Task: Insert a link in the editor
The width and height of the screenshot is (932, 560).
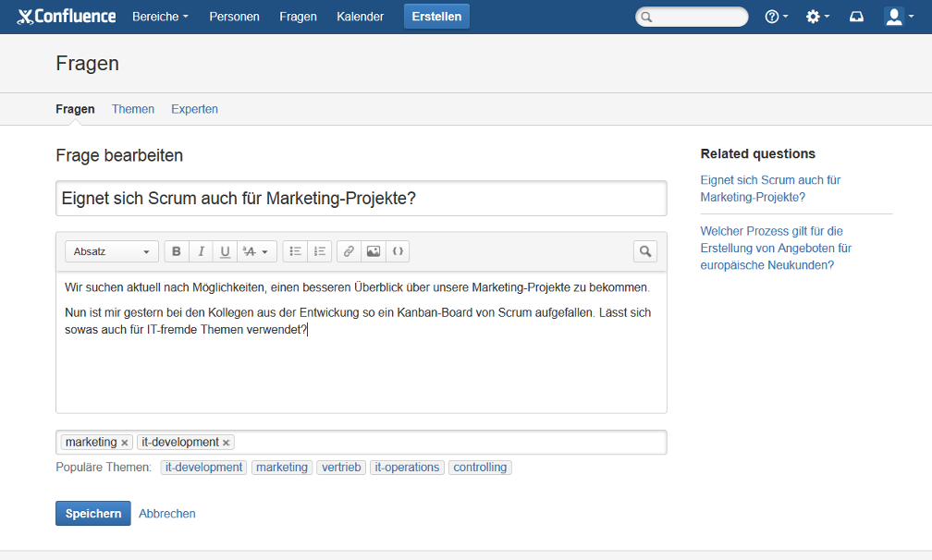Action: point(349,251)
